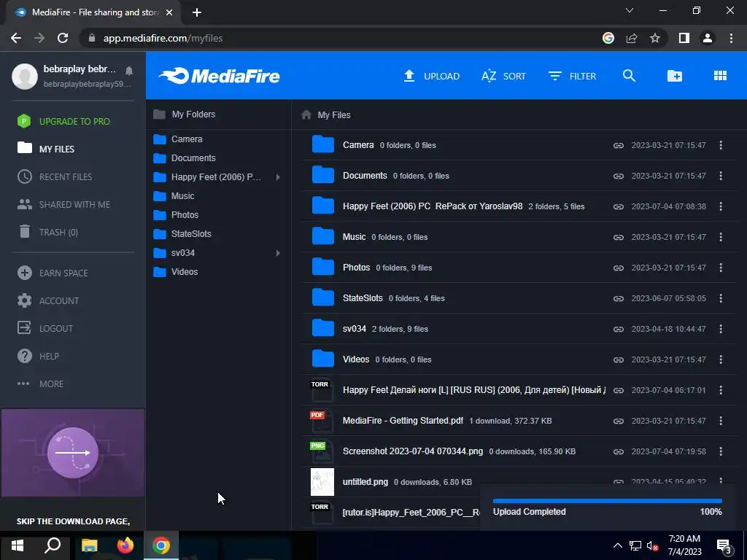Screen dimensions: 747x560
Task: Click the search magnifier icon in header
Action: pyautogui.click(x=629, y=76)
